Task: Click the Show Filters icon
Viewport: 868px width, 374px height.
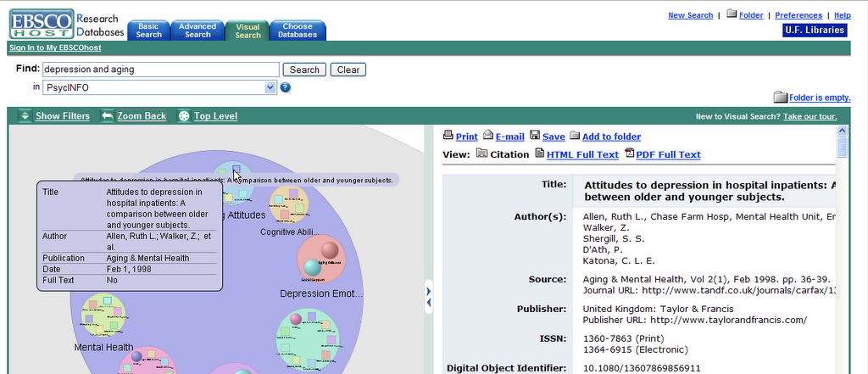Action: click(x=25, y=116)
